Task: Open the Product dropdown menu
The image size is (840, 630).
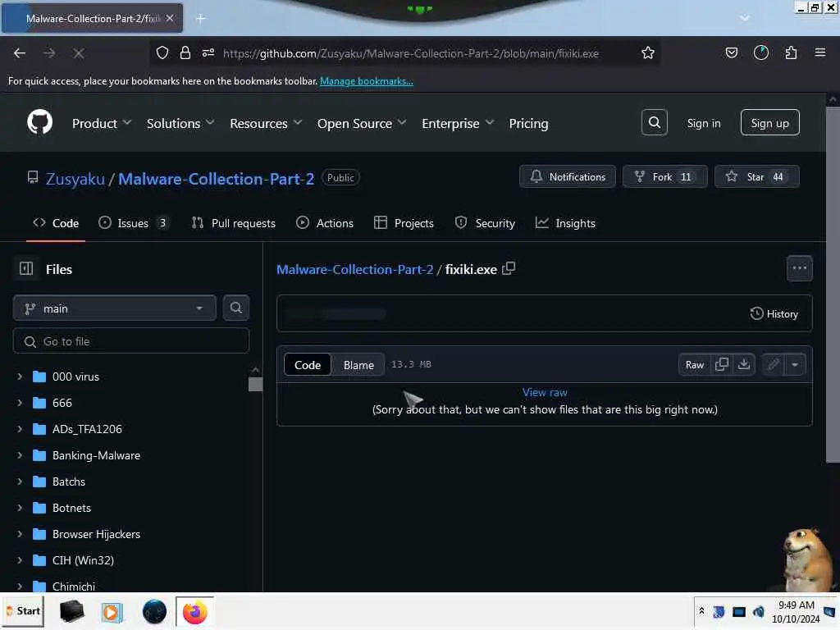Action: click(102, 123)
